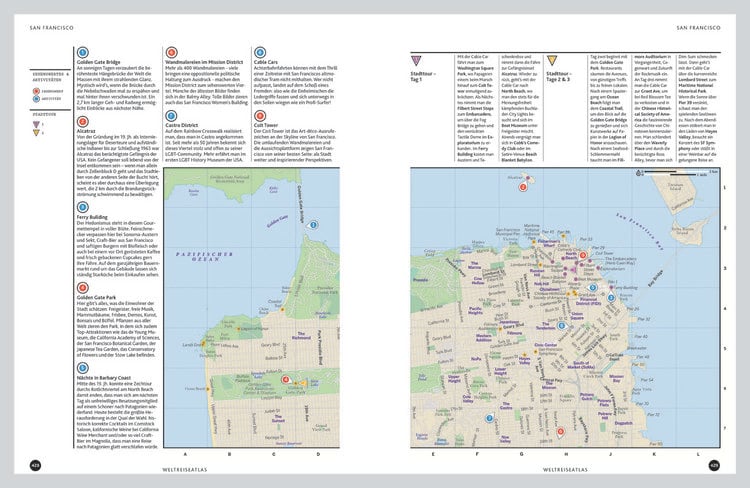The height and width of the screenshot is (488, 750).
Task: Click red number 6 icon above Wandmalereien im Mission District
Action: (x=171, y=53)
